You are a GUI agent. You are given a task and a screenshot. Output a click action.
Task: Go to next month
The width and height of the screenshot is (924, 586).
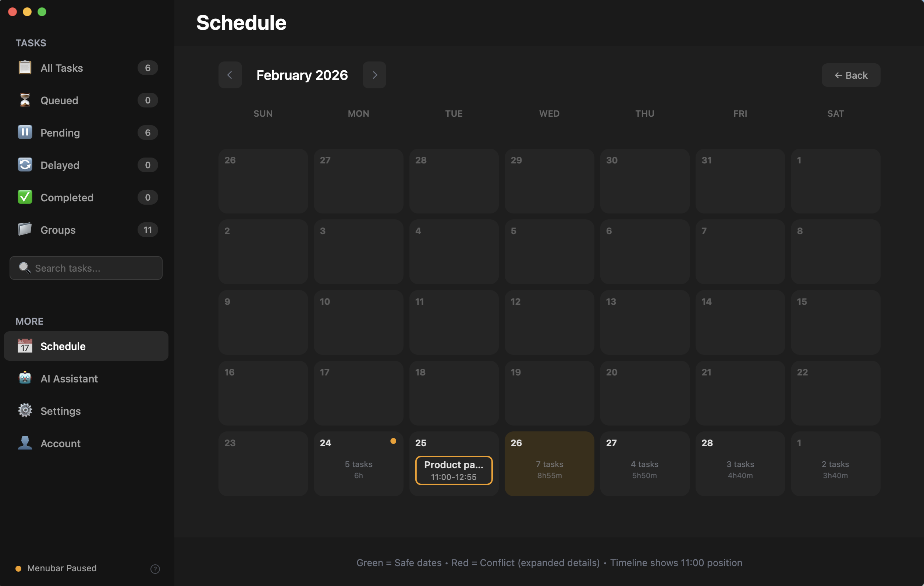[374, 75]
